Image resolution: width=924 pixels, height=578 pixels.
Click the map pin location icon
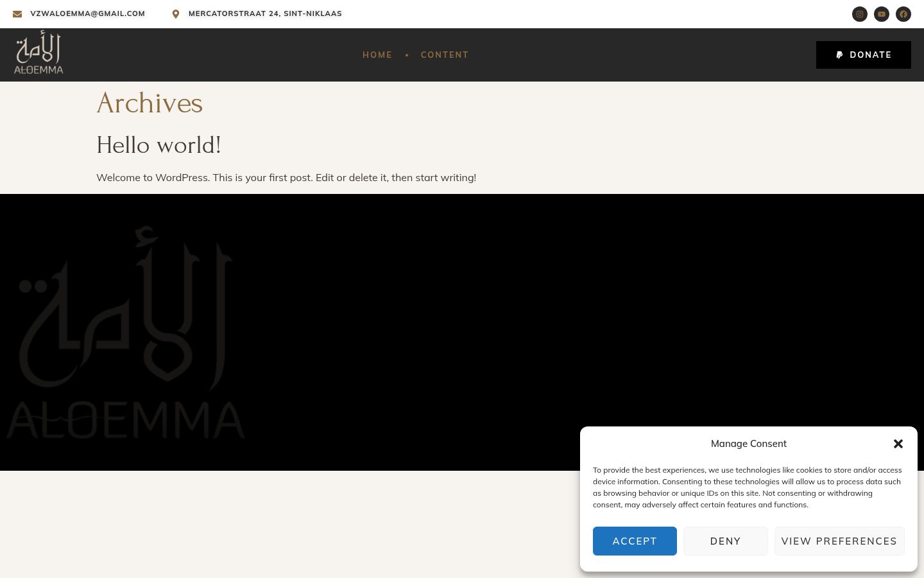click(x=176, y=13)
